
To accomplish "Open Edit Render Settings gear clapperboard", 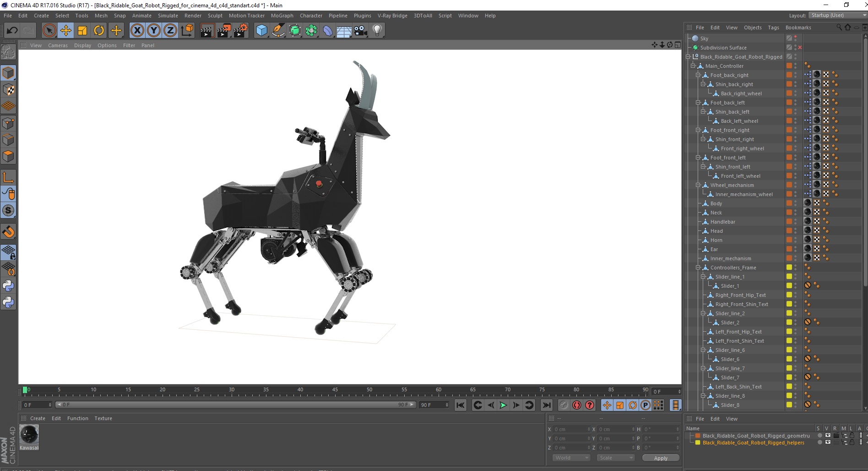I will [x=240, y=31].
